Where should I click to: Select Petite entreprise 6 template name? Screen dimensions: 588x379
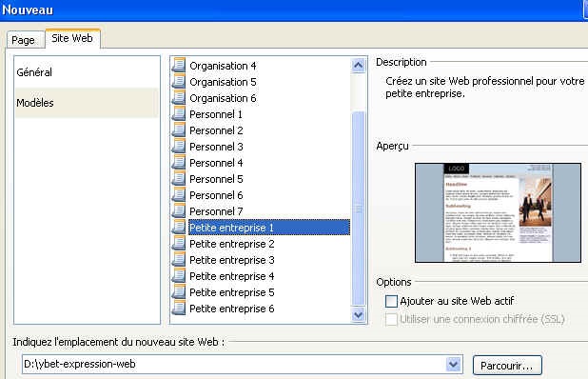pos(232,309)
